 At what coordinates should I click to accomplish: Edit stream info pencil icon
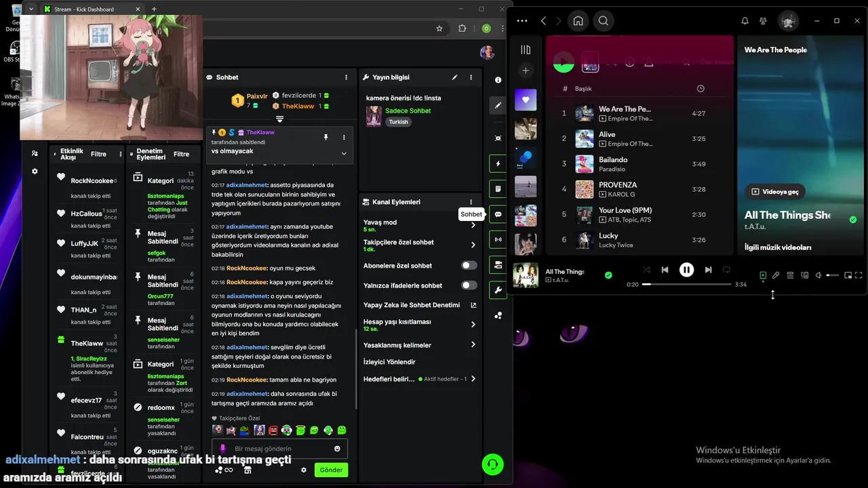[x=455, y=77]
